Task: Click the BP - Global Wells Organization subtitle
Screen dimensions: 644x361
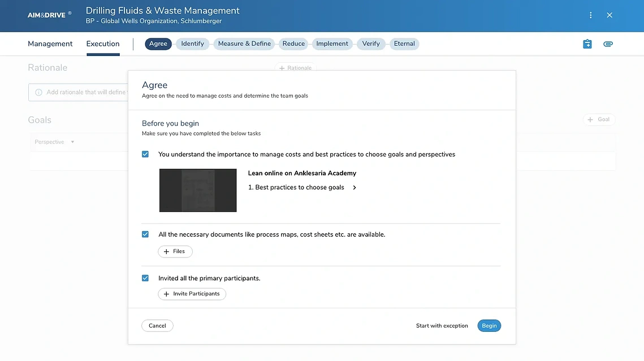Action: click(154, 21)
